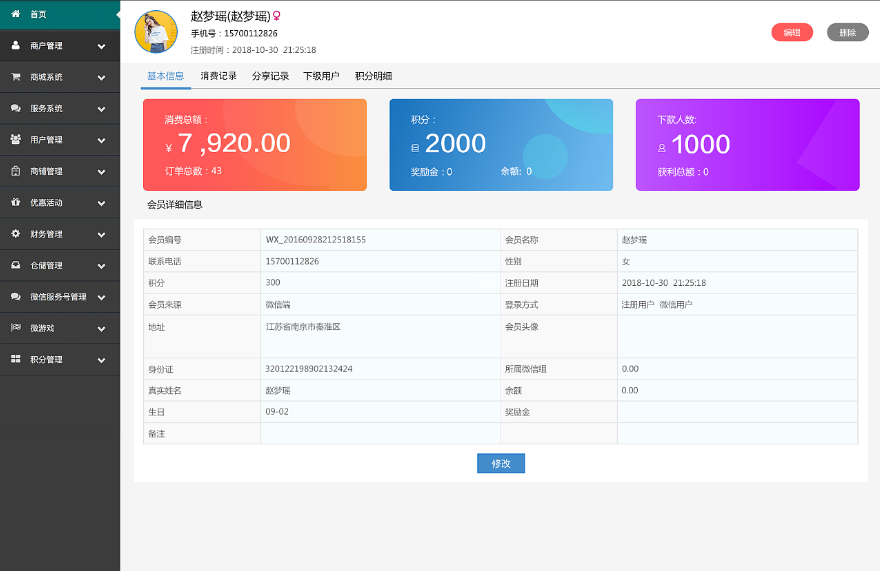Expand the 商铺管理 menu chevron

[102, 172]
